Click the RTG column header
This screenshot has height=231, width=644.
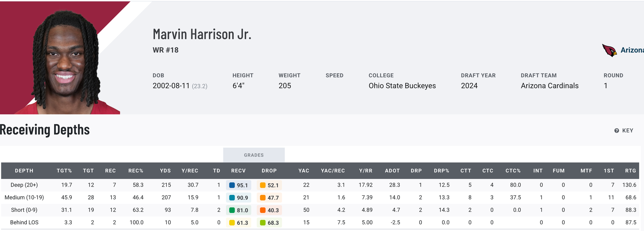coord(630,171)
